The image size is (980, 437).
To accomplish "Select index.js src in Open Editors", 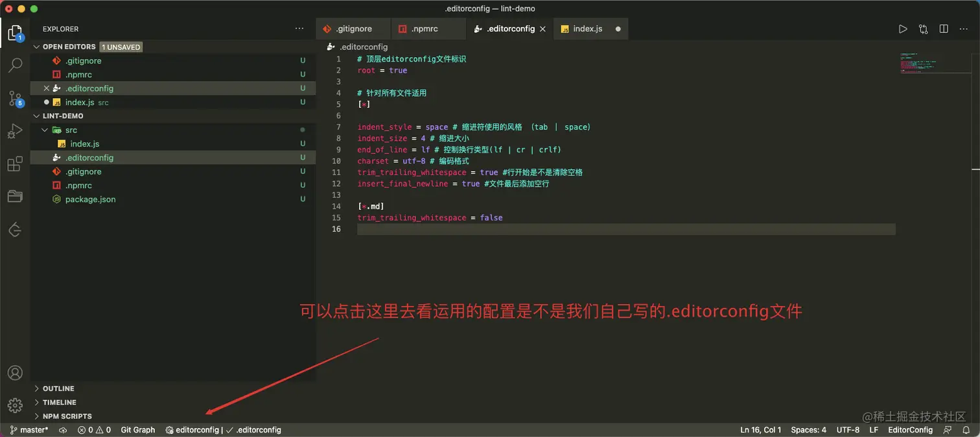I will pyautogui.click(x=173, y=102).
